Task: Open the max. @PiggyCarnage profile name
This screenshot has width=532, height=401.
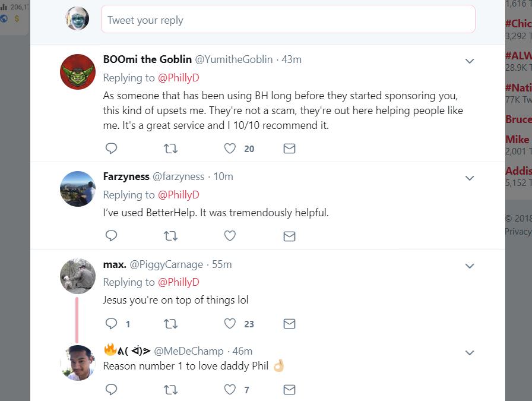Action: click(x=115, y=264)
